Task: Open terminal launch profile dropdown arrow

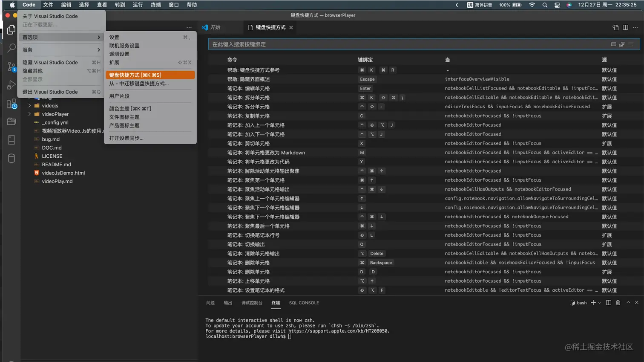Action: coord(600,303)
